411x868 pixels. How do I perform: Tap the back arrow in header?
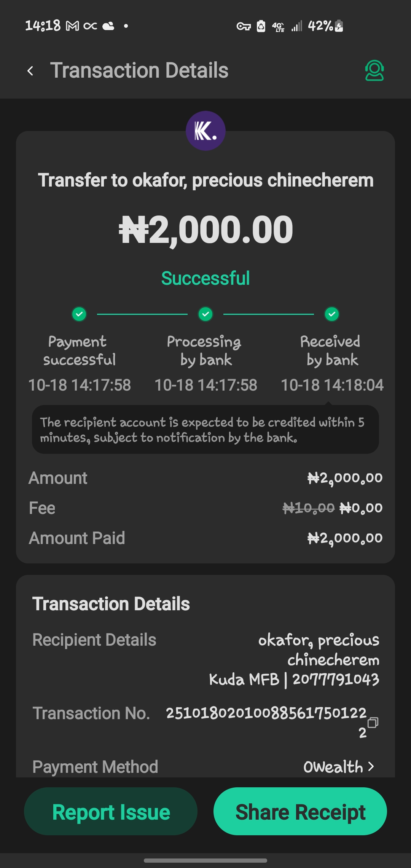pyautogui.click(x=30, y=71)
